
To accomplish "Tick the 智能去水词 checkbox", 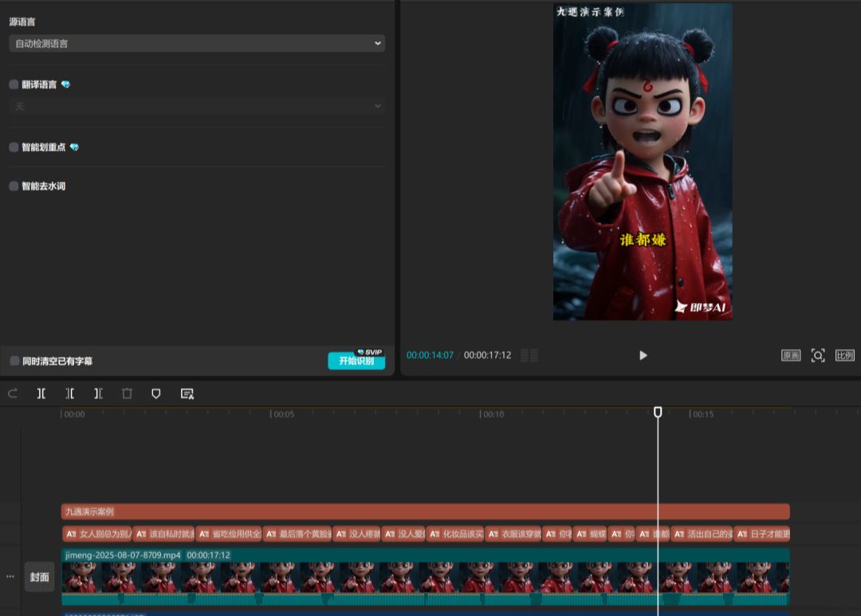I will 14,186.
